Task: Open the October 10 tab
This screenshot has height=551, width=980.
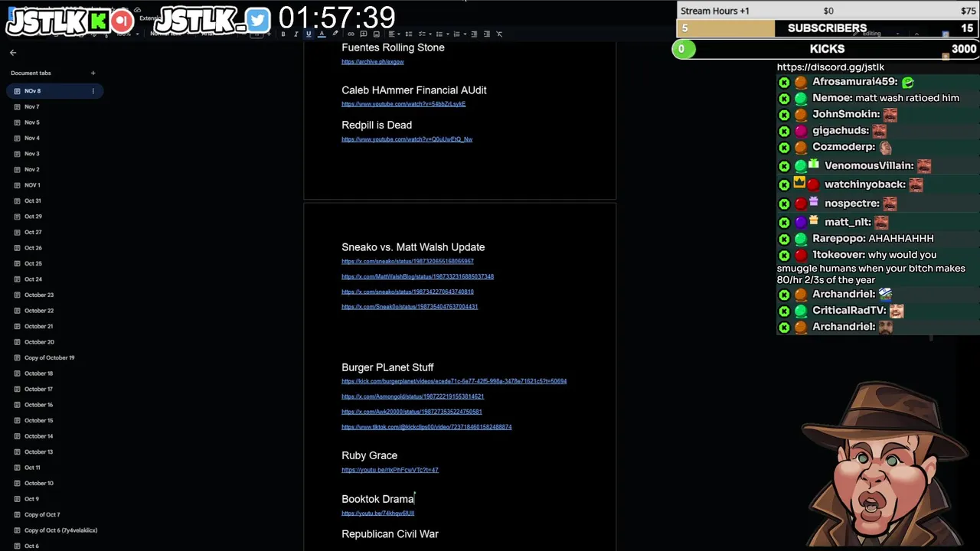Action: pyautogui.click(x=38, y=483)
